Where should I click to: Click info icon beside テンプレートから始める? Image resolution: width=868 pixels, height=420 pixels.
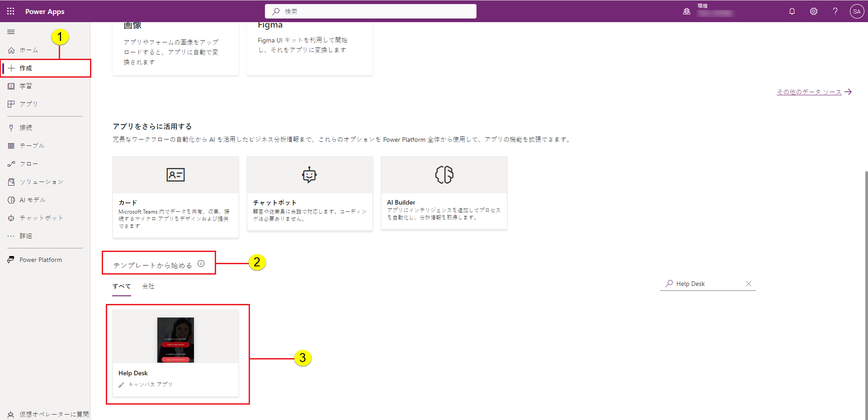201,264
